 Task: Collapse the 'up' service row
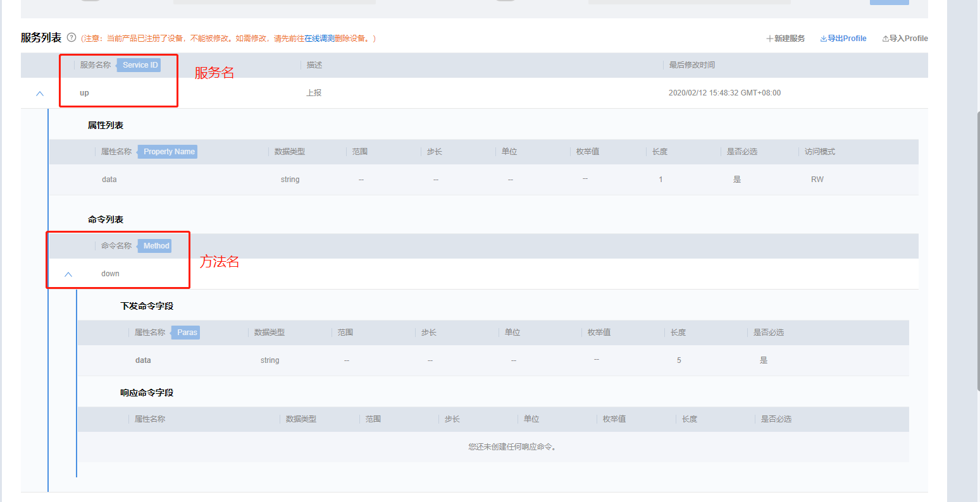tap(40, 93)
